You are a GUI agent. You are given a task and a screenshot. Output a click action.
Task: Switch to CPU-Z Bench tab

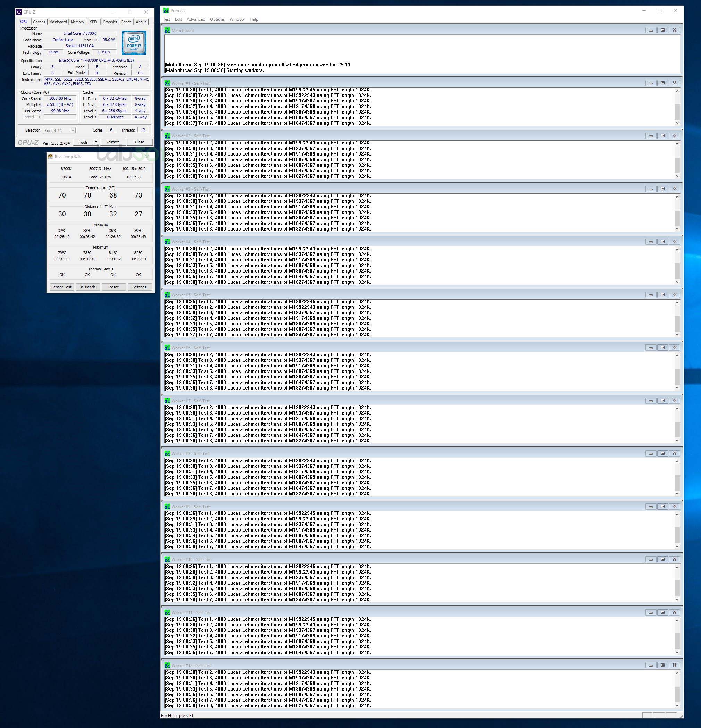tap(126, 22)
